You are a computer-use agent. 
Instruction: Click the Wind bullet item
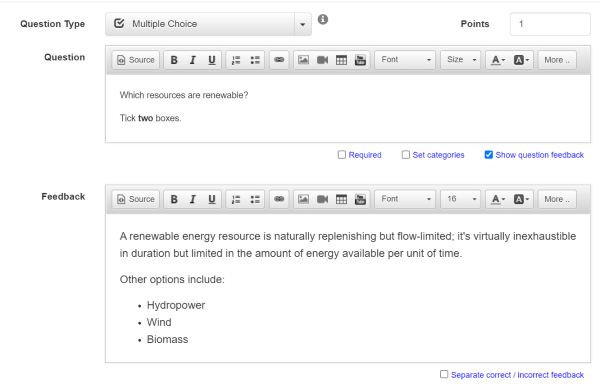pos(159,322)
